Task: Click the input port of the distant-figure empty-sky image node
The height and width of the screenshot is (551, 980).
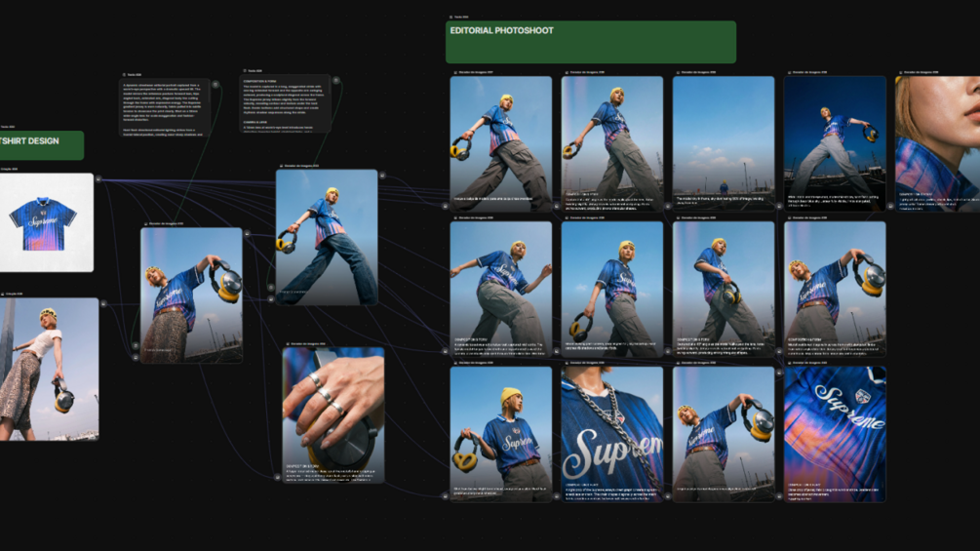Action: 668,206
